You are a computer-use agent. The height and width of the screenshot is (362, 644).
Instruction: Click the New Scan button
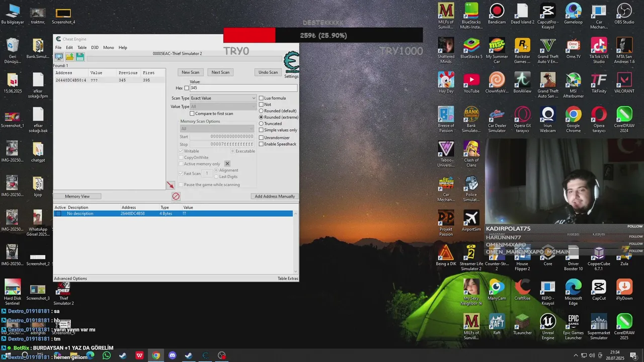190,72
